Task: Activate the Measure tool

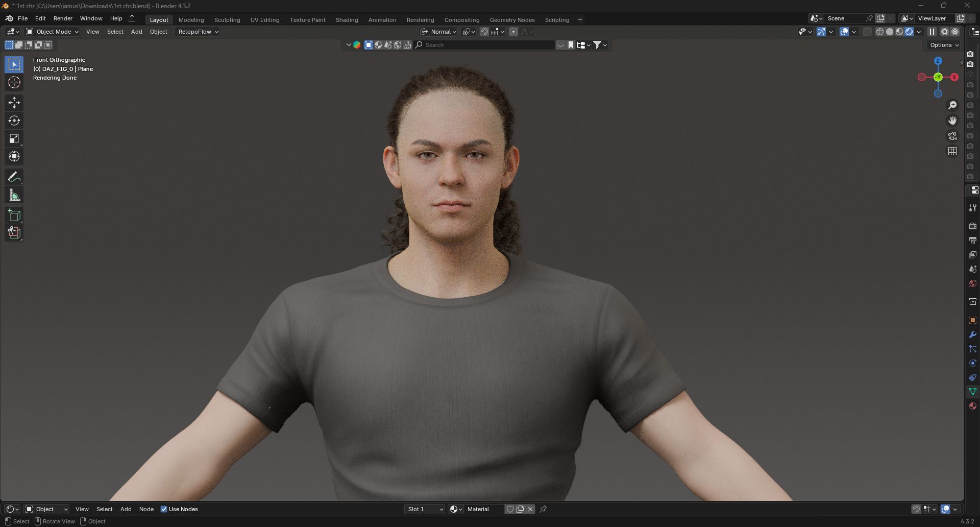Action: pyautogui.click(x=14, y=195)
